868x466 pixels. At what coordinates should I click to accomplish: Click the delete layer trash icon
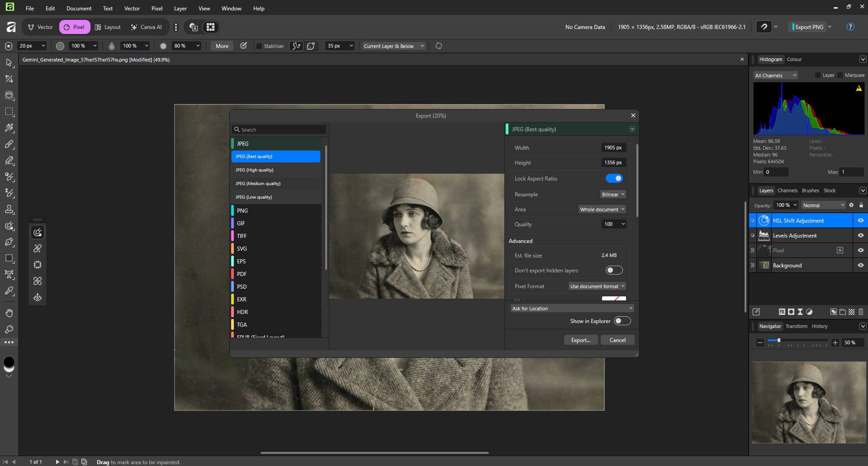(x=861, y=312)
